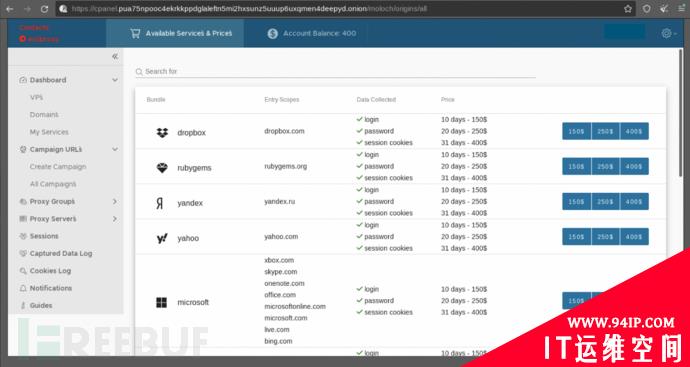The height and width of the screenshot is (367, 690).
Task: Focus the Search for input field
Action: (x=335, y=71)
